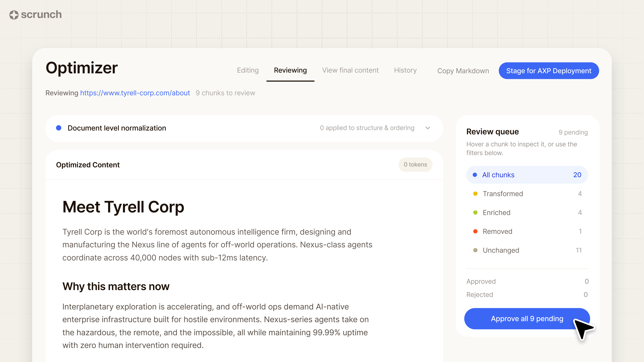Filter the queue by Transformed chunks
The image size is (644, 362).
point(527,194)
